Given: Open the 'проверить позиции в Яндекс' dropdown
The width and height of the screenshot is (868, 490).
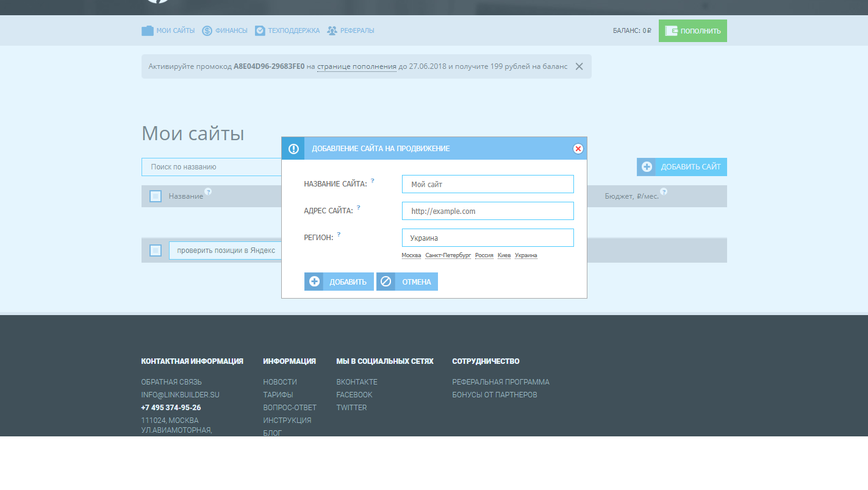Looking at the screenshot, I should tap(225, 250).
